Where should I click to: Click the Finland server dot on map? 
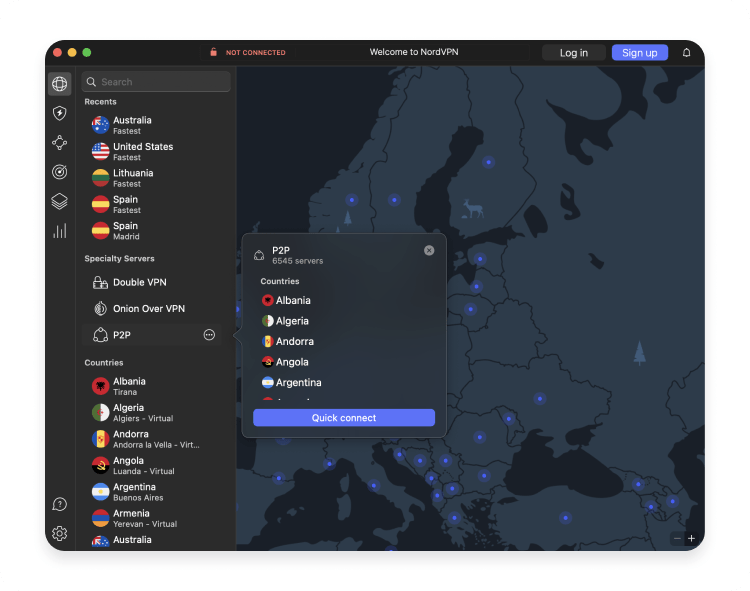click(488, 162)
